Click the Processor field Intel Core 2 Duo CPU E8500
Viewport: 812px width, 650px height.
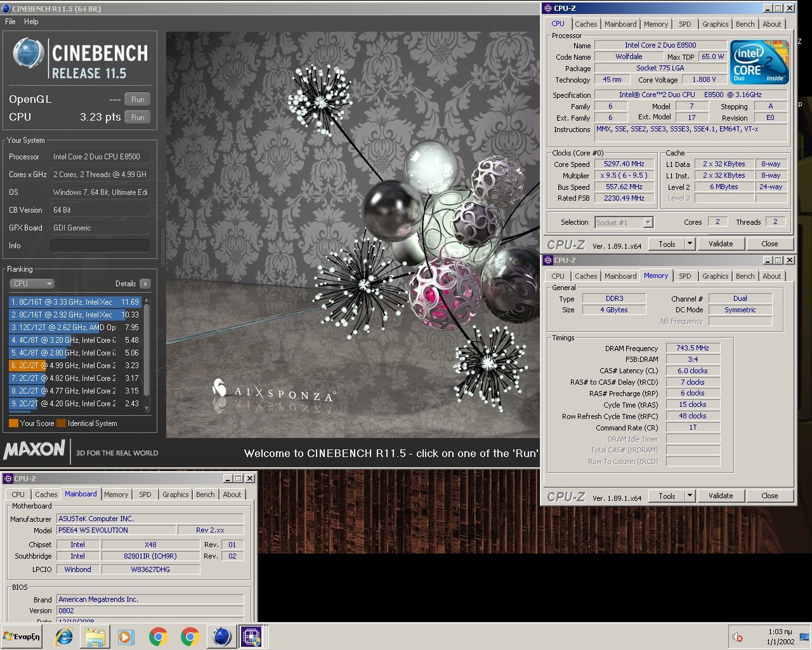point(100,157)
